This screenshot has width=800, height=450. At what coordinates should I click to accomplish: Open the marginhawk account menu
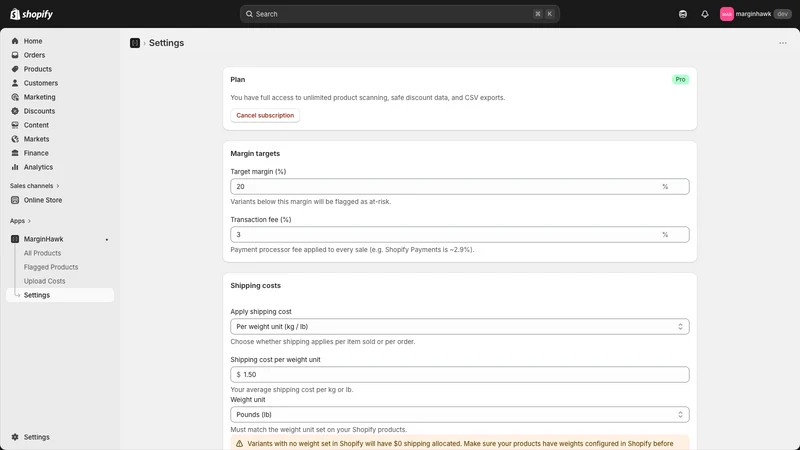click(x=756, y=14)
